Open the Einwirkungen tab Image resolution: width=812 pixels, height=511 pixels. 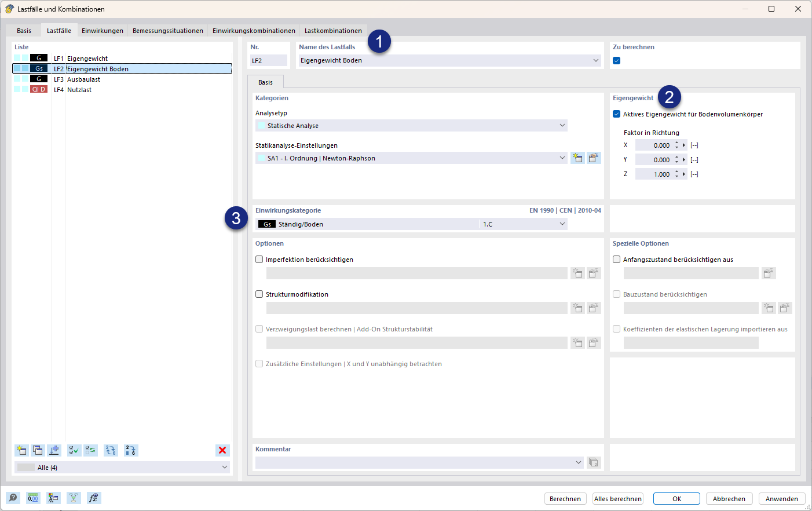coord(103,31)
